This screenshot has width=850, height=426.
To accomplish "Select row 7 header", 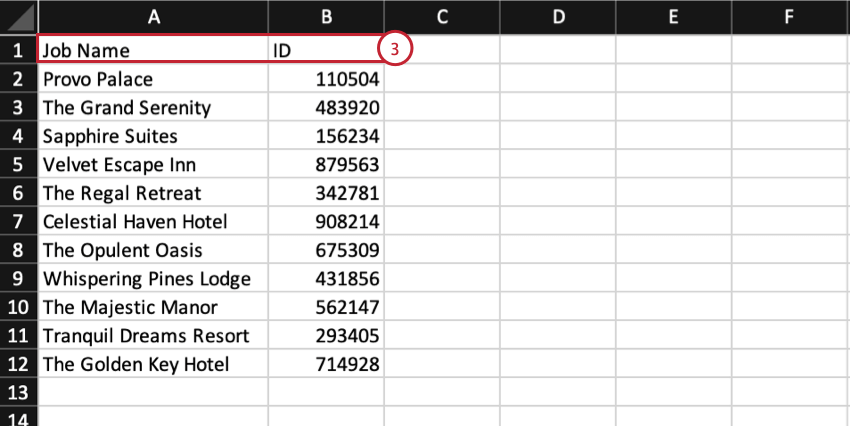I will [x=19, y=221].
